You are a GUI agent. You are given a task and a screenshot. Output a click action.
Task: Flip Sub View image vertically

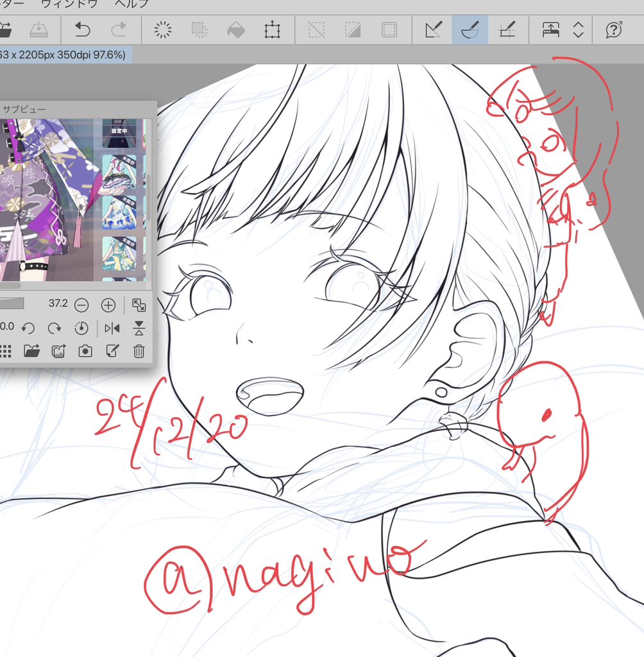click(139, 328)
